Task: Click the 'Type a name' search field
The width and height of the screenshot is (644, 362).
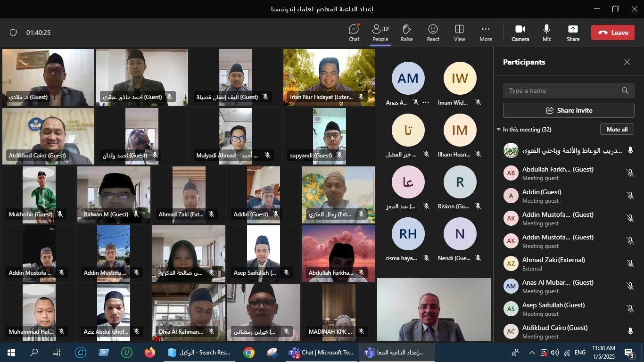Action: pos(563,90)
